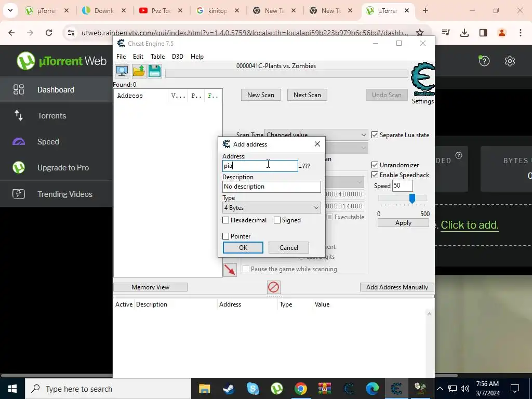Open the Table menu in Cheat Engine
Image resolution: width=532 pixels, height=399 pixels.
pos(158,57)
